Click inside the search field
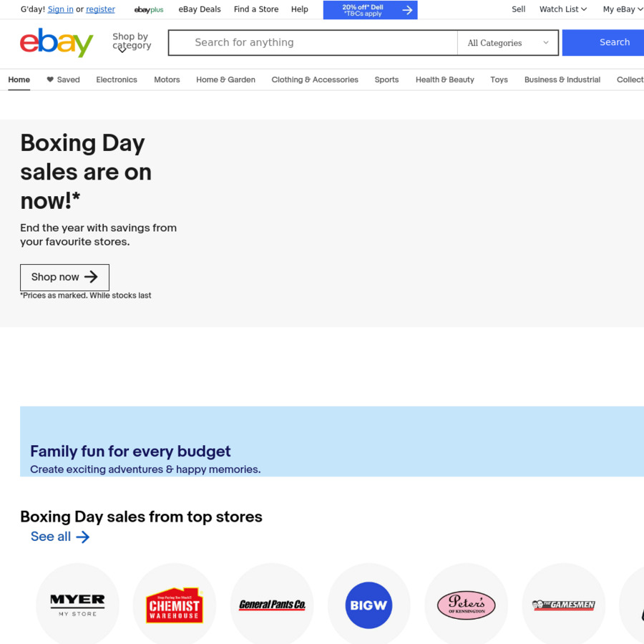Image resolution: width=644 pixels, height=644 pixels. [x=312, y=43]
